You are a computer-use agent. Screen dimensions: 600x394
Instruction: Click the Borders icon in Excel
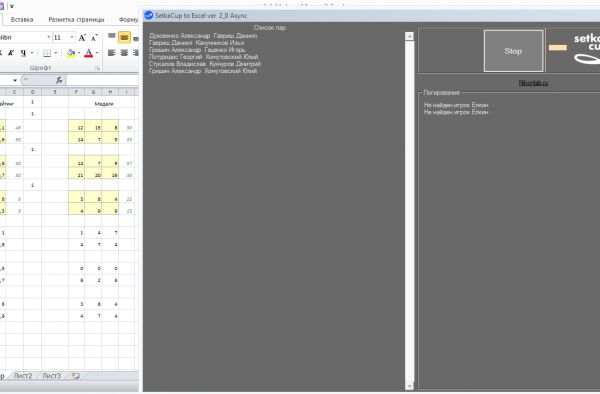(47, 53)
